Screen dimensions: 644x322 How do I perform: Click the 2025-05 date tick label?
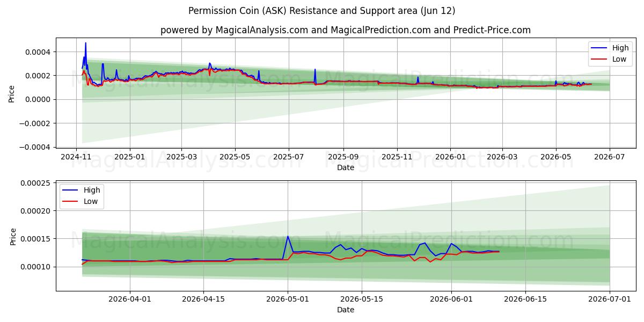pyautogui.click(x=235, y=157)
